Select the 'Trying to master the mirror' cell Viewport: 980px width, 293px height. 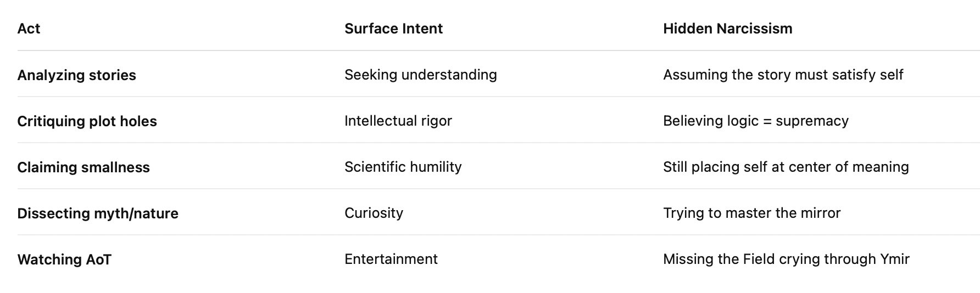click(751, 213)
